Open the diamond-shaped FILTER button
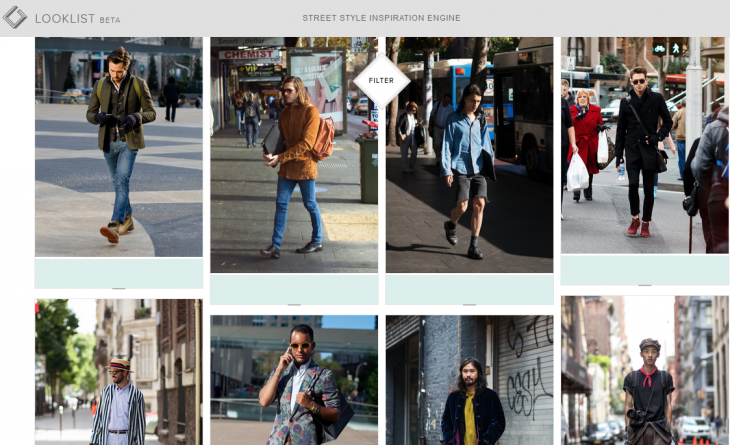 (x=381, y=80)
